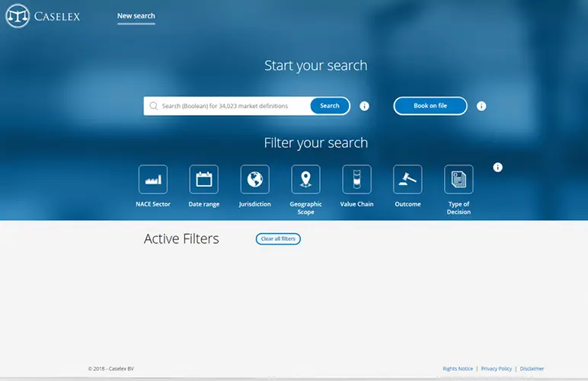Click the Caselex scales logo
The image size is (588, 381).
tap(18, 15)
